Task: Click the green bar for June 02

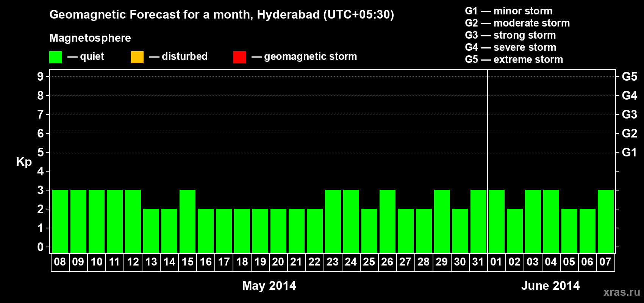Action: [x=515, y=231]
